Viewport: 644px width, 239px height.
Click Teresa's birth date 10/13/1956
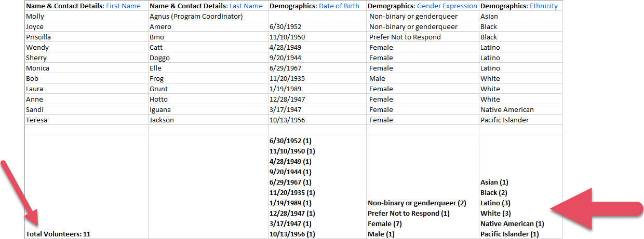pyautogui.click(x=317, y=120)
